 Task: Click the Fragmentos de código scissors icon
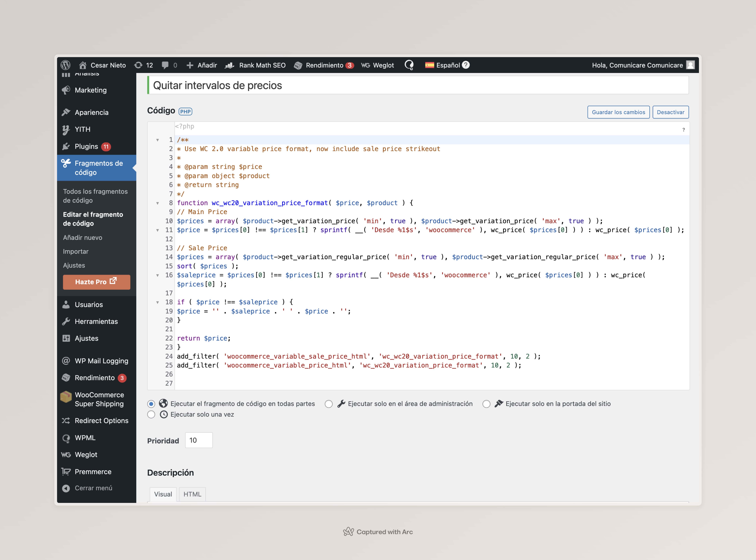pos(66,163)
